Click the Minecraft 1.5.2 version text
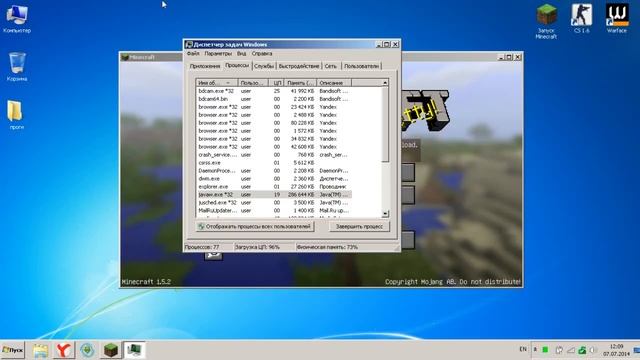 (x=146, y=282)
